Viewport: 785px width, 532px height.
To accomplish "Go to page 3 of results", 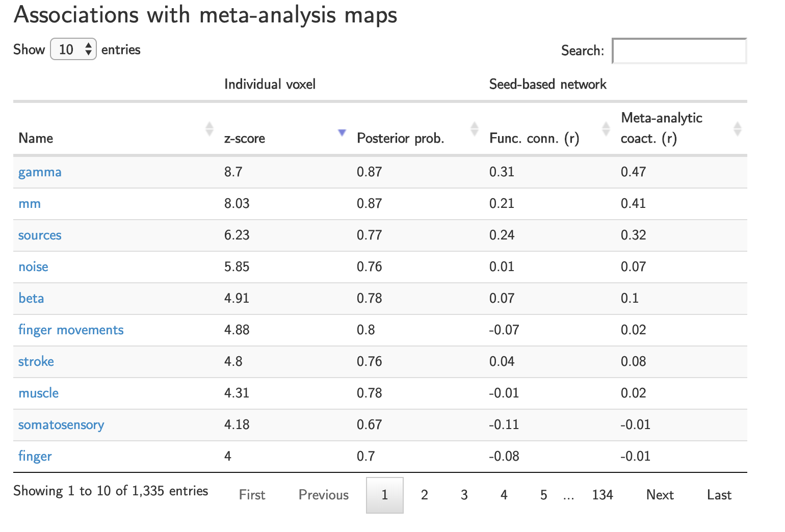I will (464, 495).
